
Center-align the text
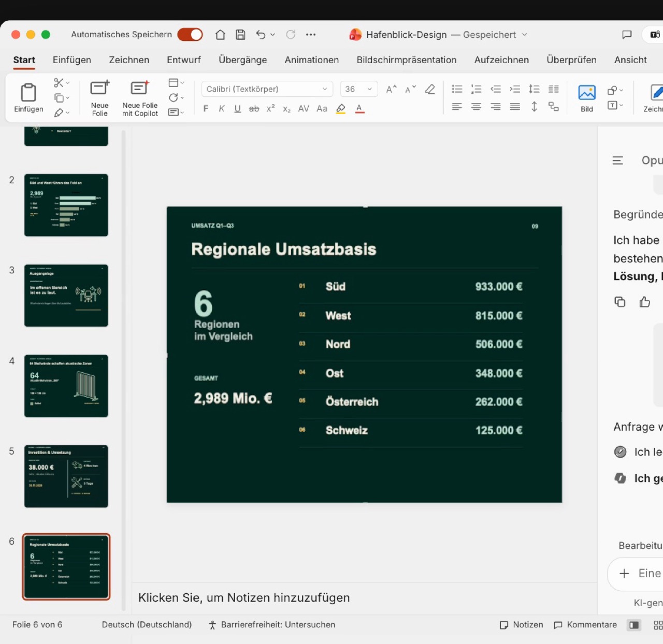pyautogui.click(x=476, y=107)
